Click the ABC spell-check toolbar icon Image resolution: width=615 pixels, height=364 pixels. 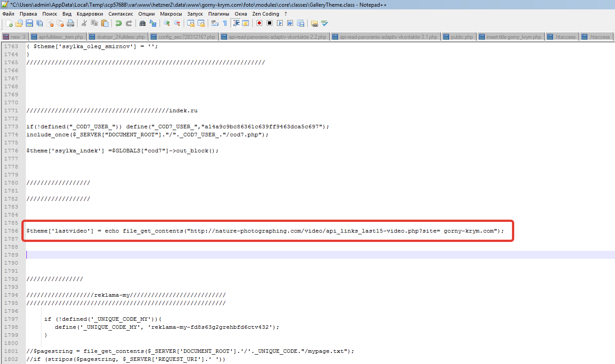pyautogui.click(x=324, y=23)
